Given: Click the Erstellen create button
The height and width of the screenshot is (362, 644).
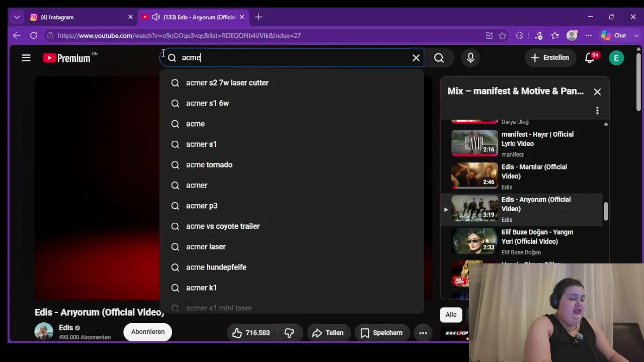Looking at the screenshot, I should (x=550, y=58).
